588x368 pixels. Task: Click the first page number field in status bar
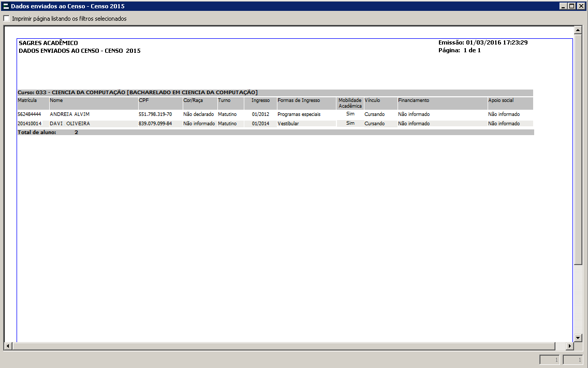(x=550, y=360)
